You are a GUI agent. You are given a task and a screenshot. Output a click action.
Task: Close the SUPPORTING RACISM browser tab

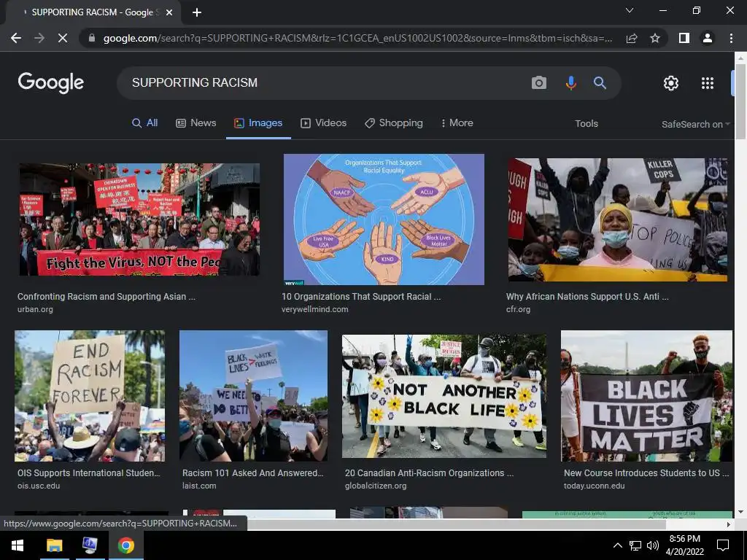169,12
